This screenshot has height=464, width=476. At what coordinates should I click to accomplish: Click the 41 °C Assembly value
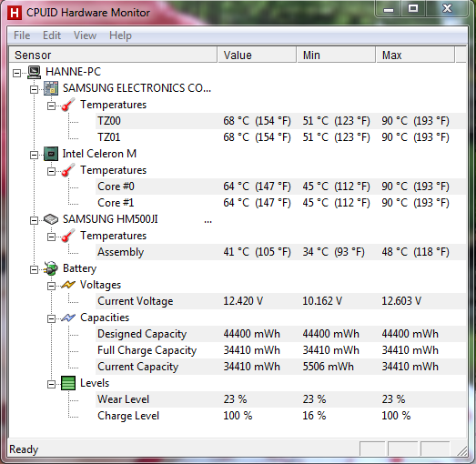pos(257,252)
